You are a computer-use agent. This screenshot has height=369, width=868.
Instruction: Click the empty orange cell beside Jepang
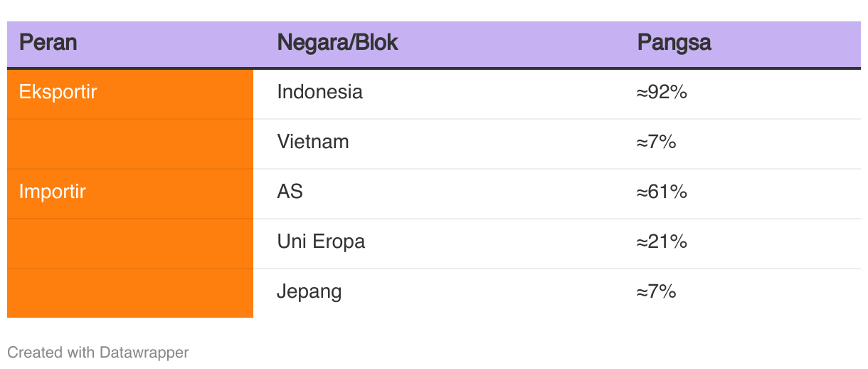click(x=129, y=293)
